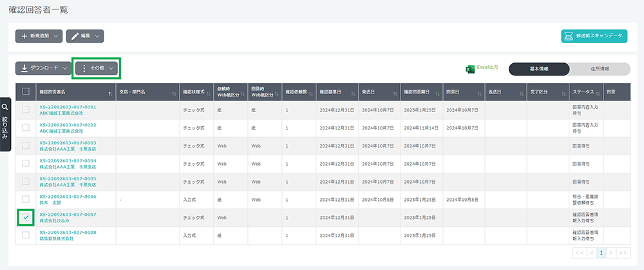
Task: Click the Excel出力 icon
Action: coord(470,68)
